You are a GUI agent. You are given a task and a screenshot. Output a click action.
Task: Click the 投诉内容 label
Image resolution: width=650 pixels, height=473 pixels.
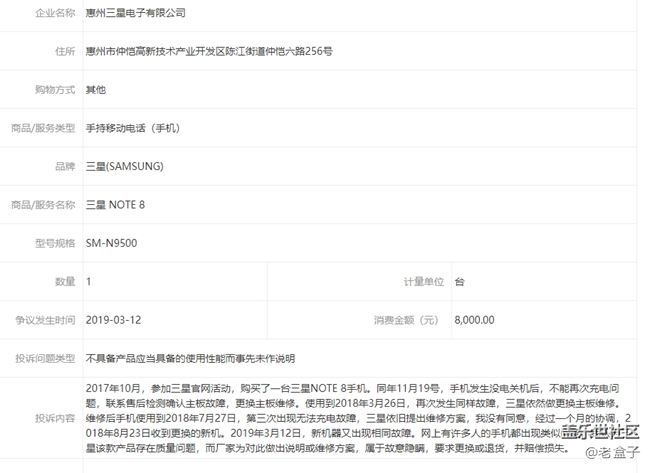pos(55,418)
